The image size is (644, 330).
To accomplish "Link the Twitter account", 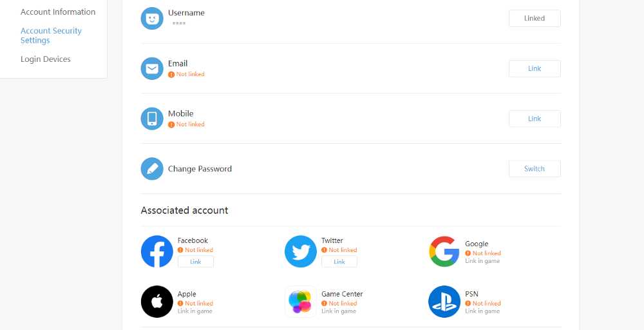I will click(339, 262).
